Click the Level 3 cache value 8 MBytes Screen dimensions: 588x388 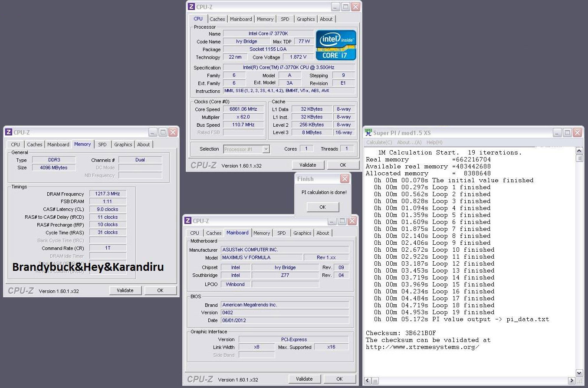point(312,133)
